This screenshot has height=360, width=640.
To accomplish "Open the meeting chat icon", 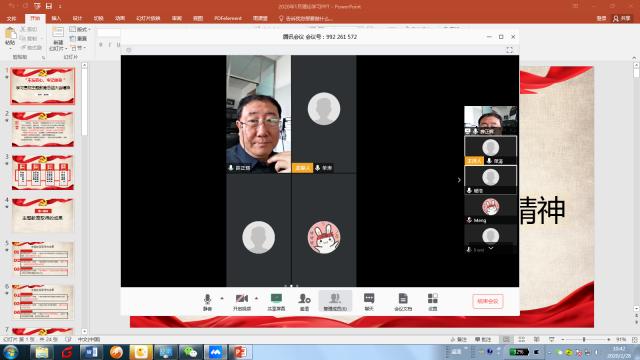I will pos(369,302).
